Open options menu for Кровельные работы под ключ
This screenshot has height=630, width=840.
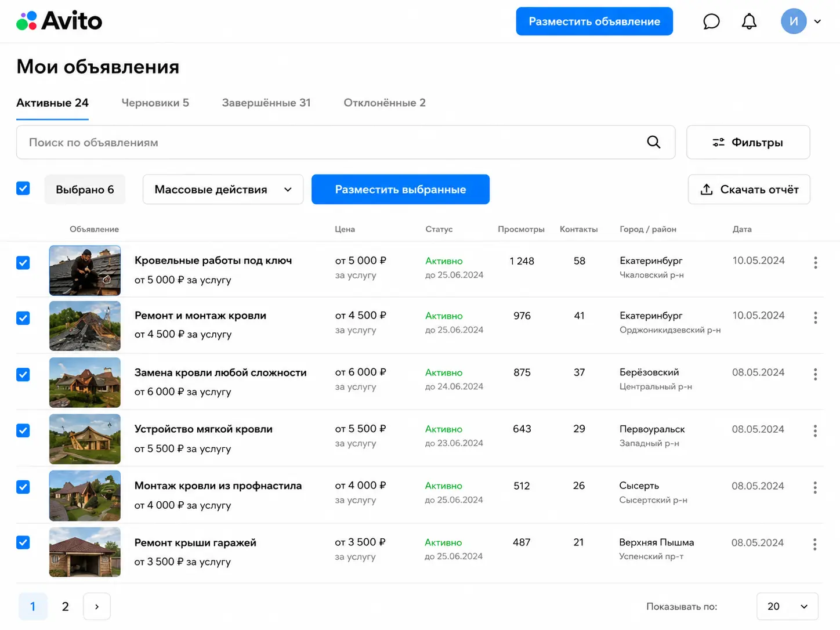[x=816, y=263]
